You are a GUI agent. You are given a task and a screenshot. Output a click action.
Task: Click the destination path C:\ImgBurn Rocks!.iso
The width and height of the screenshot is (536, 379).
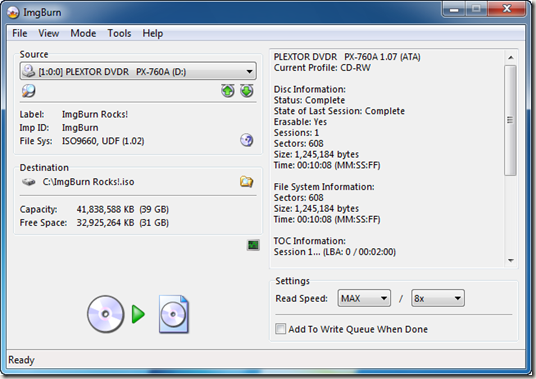click(88, 182)
